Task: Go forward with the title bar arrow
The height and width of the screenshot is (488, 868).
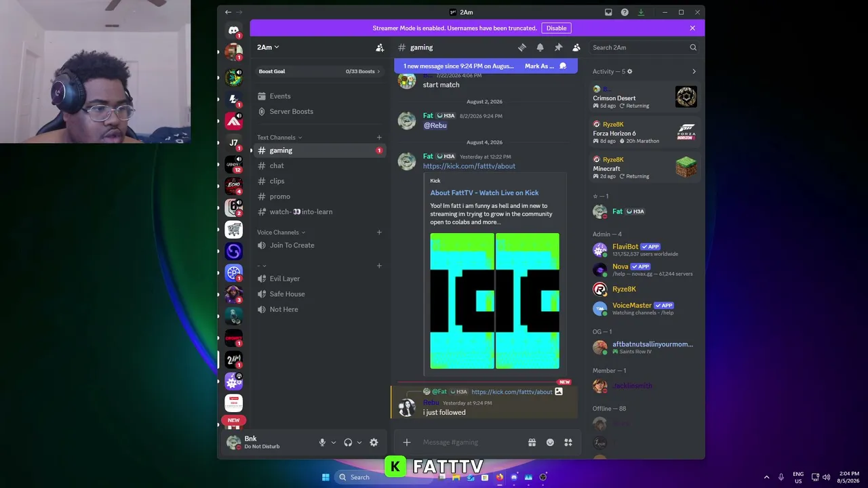Action: coord(239,12)
